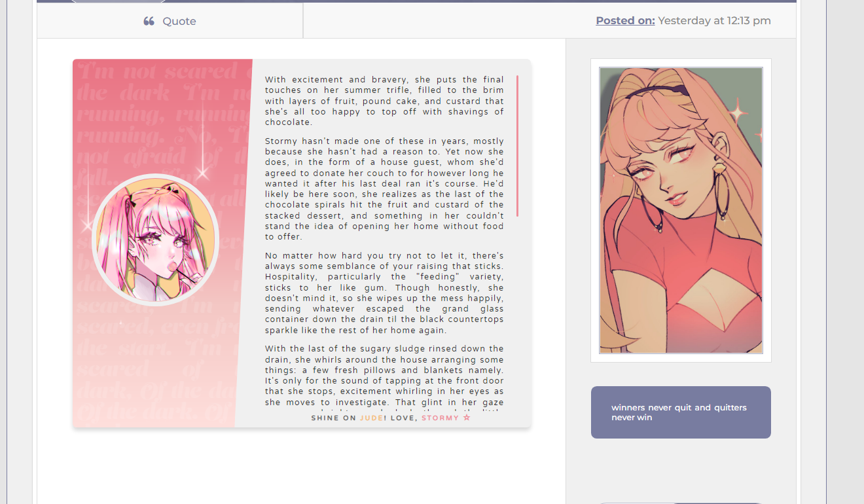The image size is (864, 504).
Task: Click the orange "JUDE" name in footer
Action: coord(371,418)
